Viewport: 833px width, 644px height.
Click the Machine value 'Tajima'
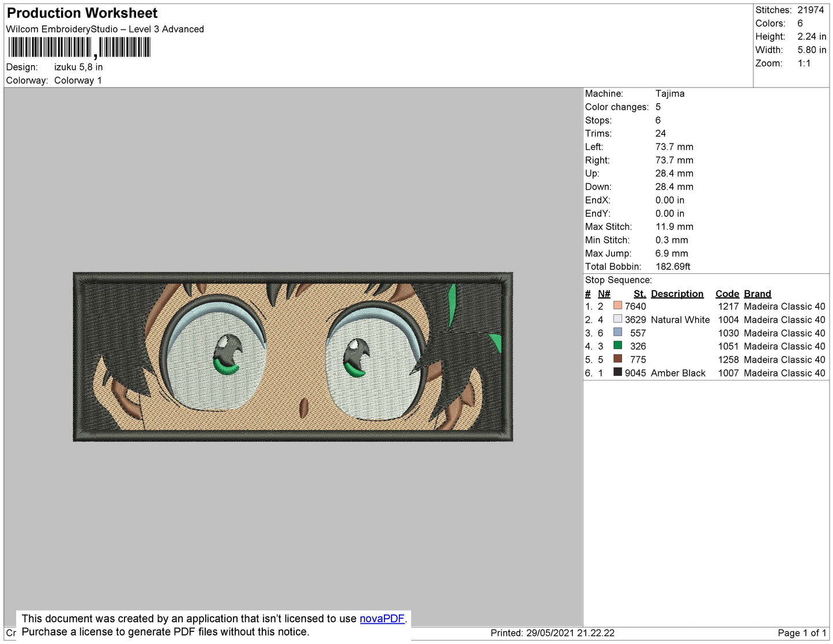[670, 94]
